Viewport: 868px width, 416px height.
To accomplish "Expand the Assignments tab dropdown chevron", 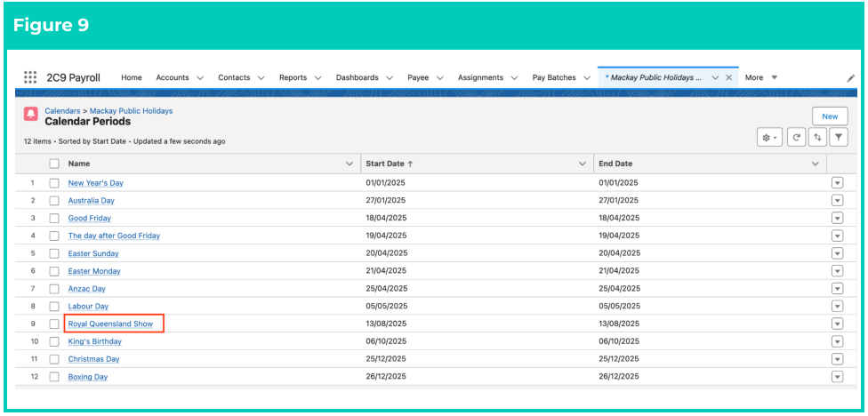I will point(514,78).
